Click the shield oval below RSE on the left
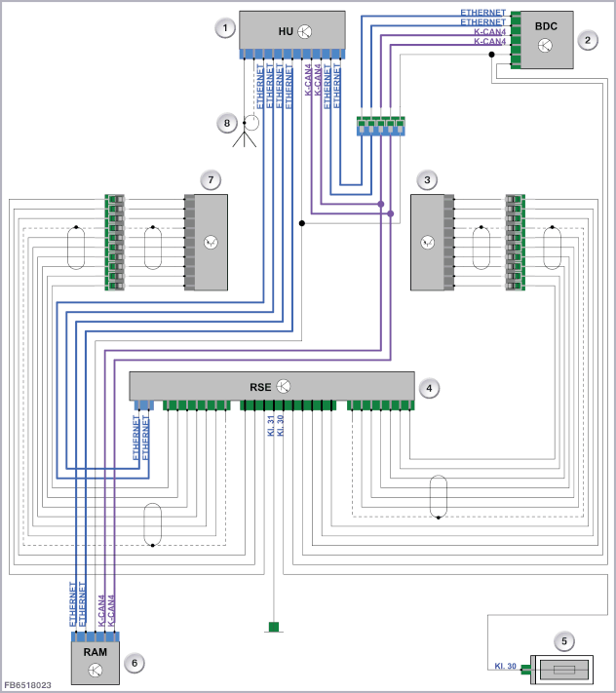Image resolution: width=616 pixels, height=693 pixels. pyautogui.click(x=152, y=524)
